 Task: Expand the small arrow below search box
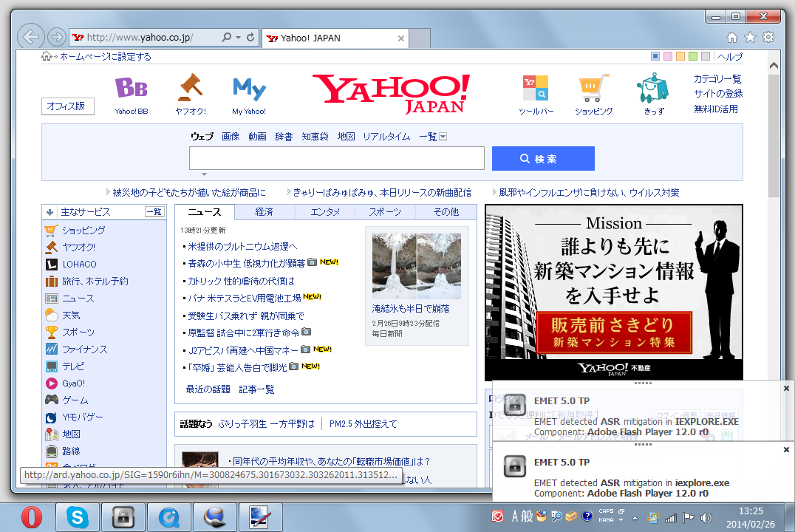(205, 174)
